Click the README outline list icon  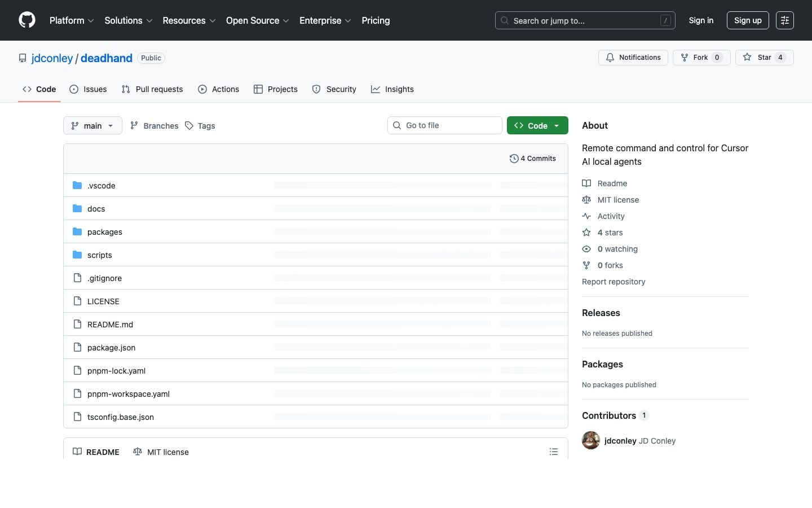point(554,452)
